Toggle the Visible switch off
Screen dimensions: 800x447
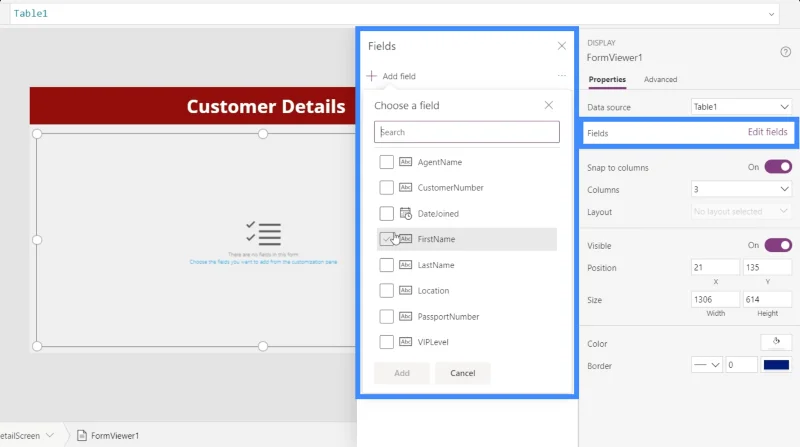778,245
